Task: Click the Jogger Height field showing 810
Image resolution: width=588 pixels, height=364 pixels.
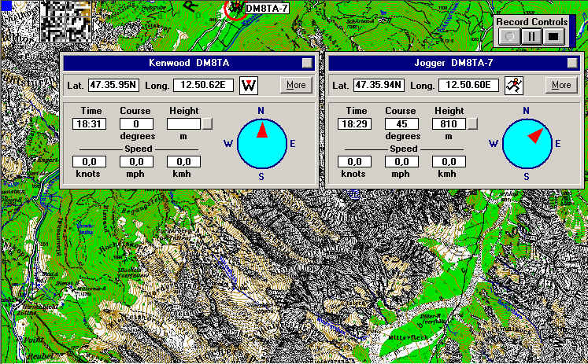Action: click(x=449, y=124)
